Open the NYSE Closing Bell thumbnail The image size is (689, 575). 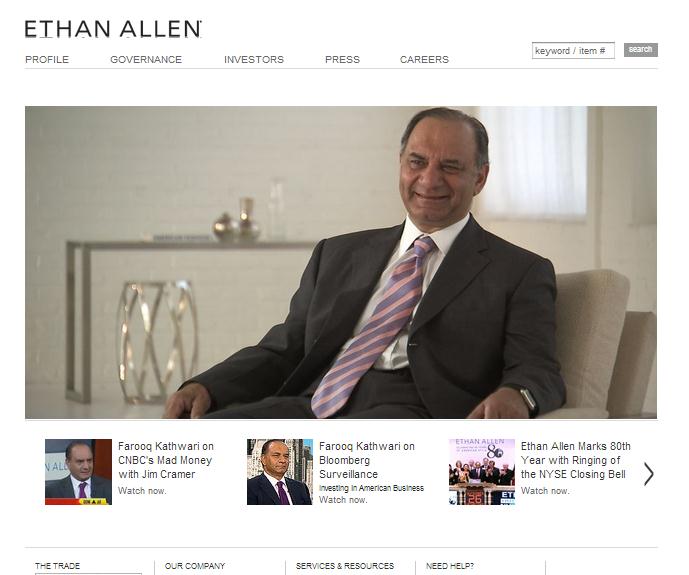coord(482,472)
